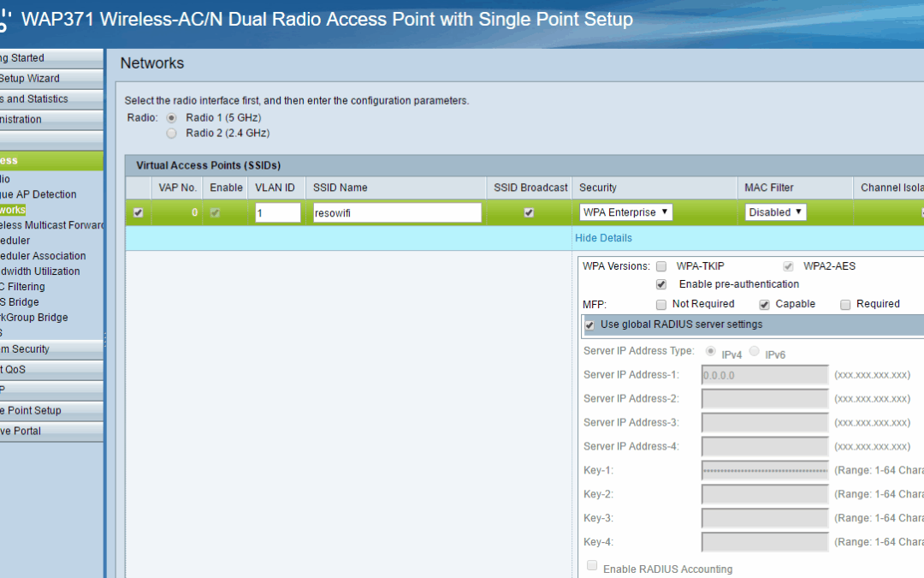Click the Key-1 password field

765,471
